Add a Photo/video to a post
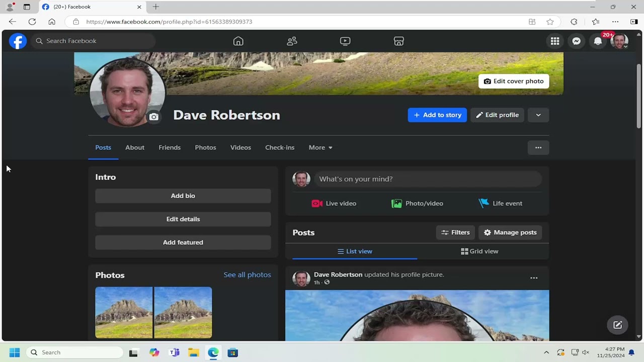This screenshot has width=644, height=362. [417, 204]
